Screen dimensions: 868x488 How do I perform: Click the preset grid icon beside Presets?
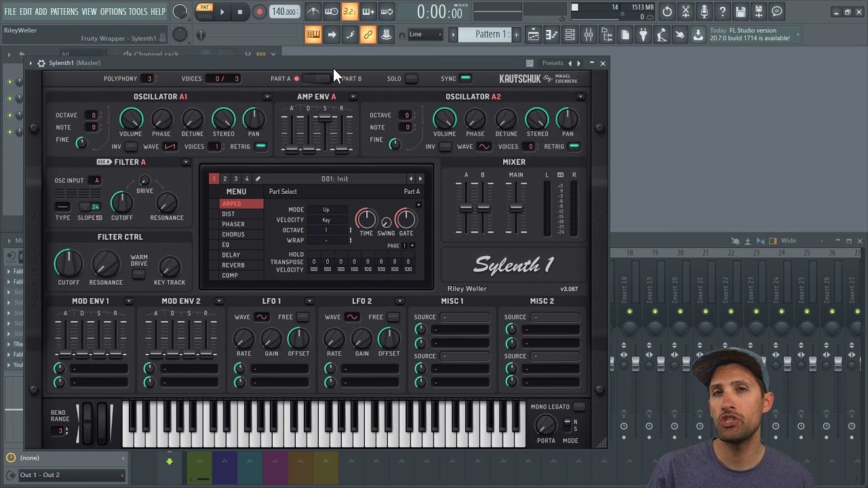[530, 63]
